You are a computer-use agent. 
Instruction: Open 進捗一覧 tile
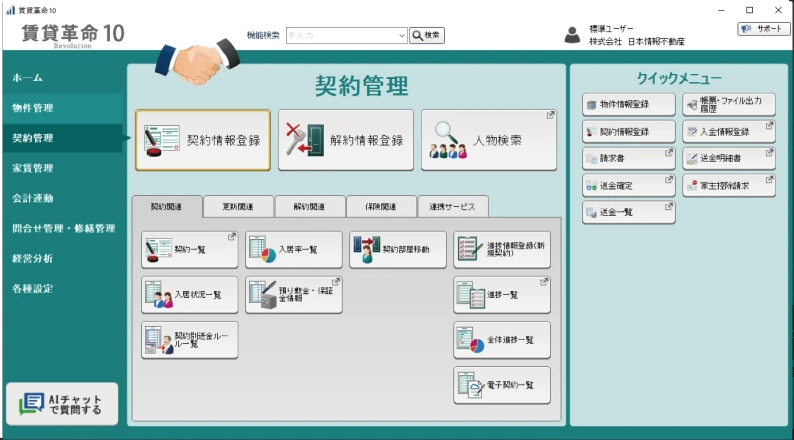click(x=502, y=295)
